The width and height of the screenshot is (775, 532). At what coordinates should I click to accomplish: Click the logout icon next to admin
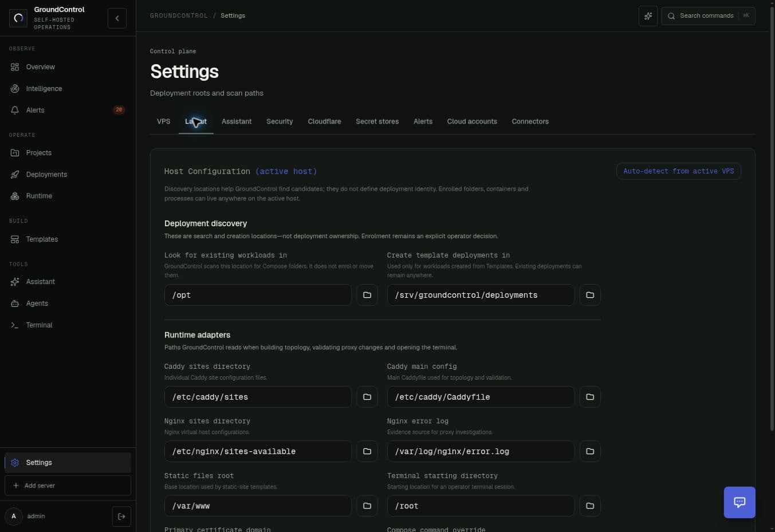click(121, 517)
